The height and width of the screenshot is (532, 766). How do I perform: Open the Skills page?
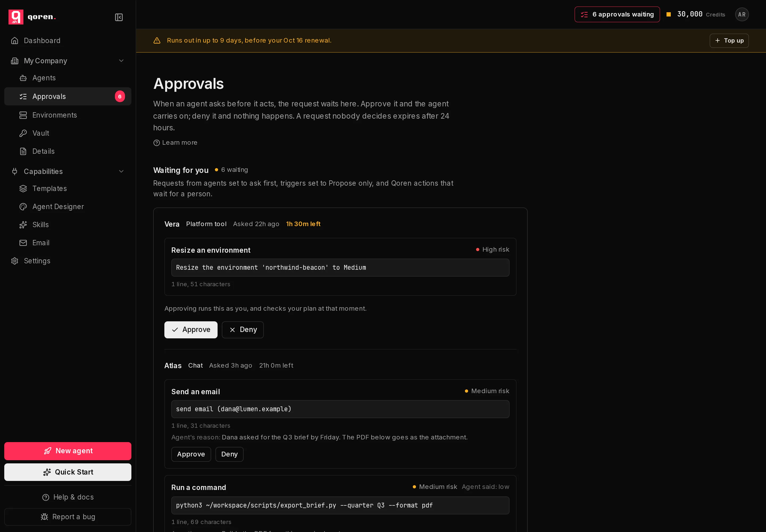click(68, 225)
